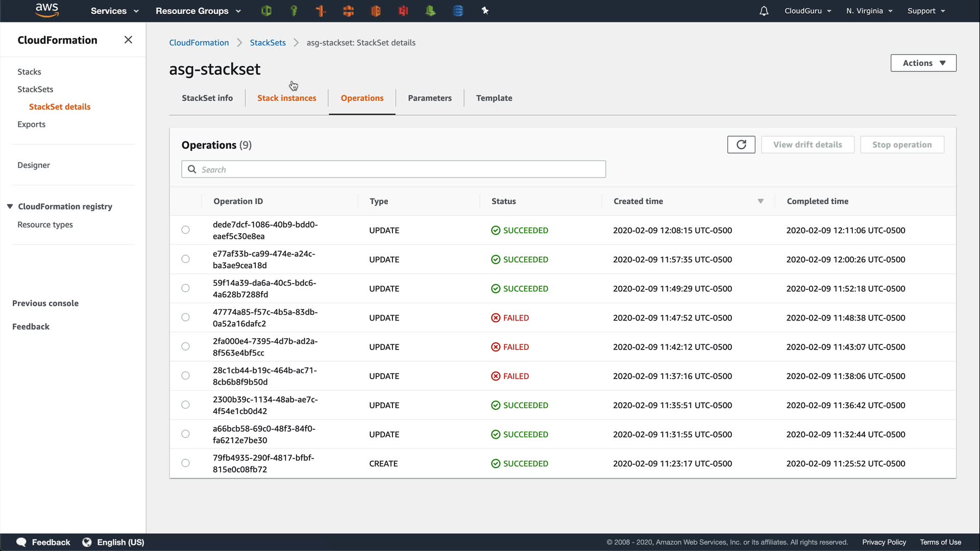Expand the N. Virginia region menu

(869, 11)
